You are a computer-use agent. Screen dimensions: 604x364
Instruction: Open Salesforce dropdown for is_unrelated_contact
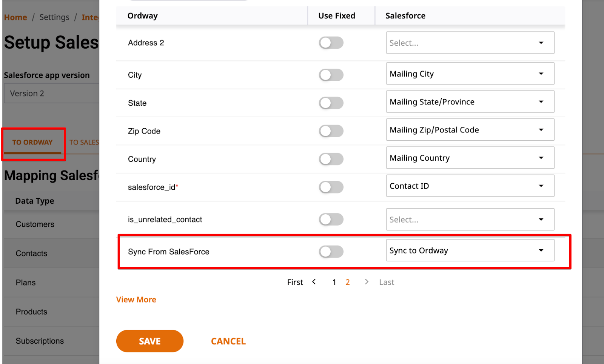[470, 219]
